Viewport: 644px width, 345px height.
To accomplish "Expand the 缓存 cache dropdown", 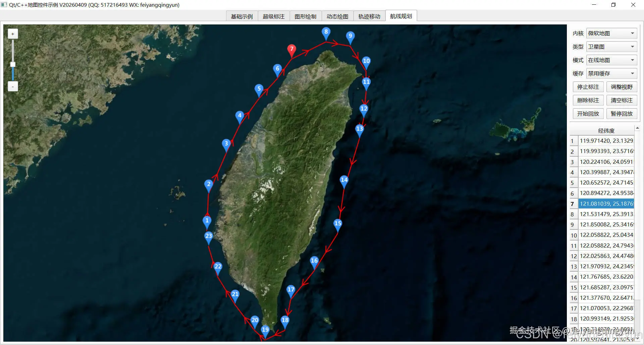I will point(611,74).
